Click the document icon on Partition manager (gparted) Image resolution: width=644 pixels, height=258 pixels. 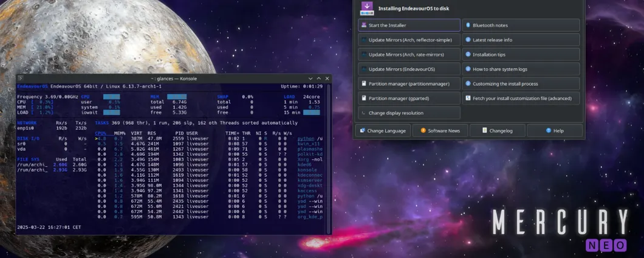click(364, 99)
